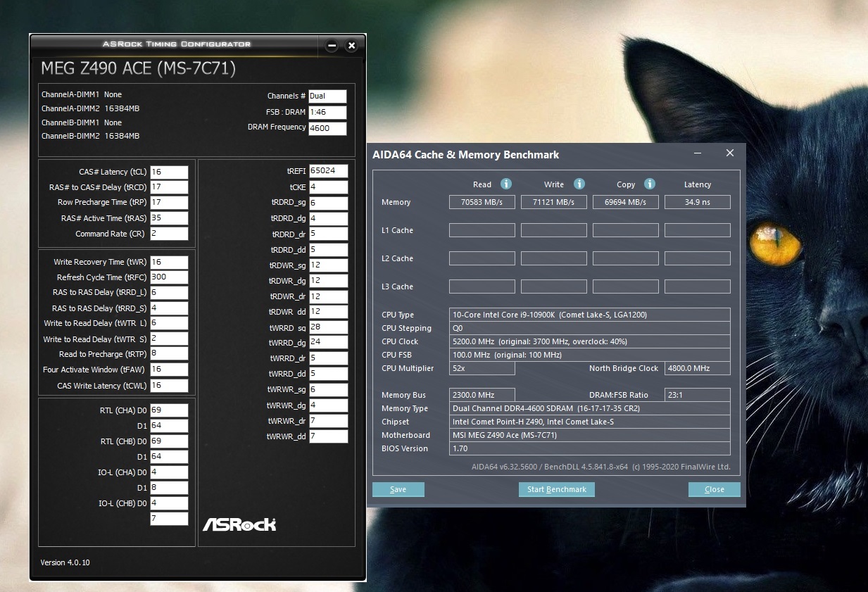Click the L3 Cache Latency result box

click(698, 286)
